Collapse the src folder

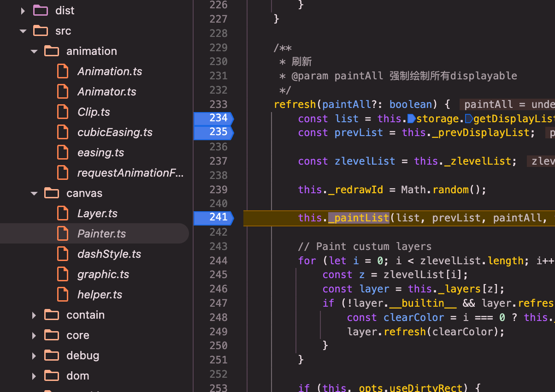click(23, 31)
